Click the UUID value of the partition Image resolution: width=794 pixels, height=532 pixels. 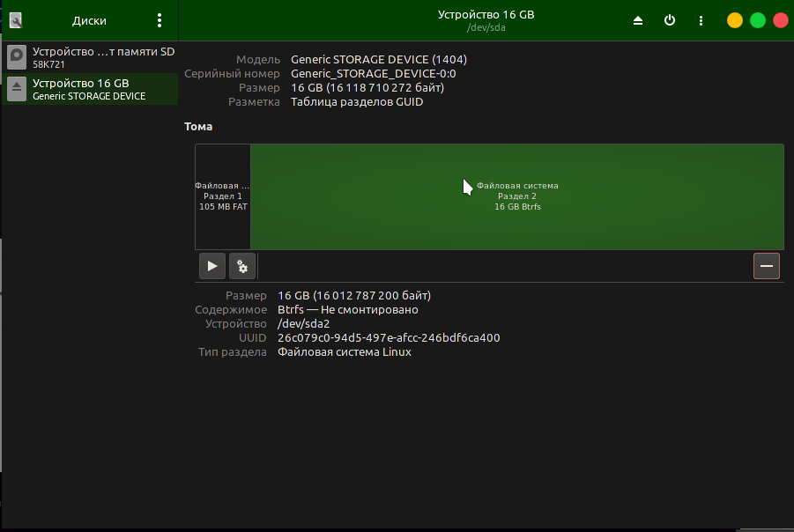click(x=389, y=337)
